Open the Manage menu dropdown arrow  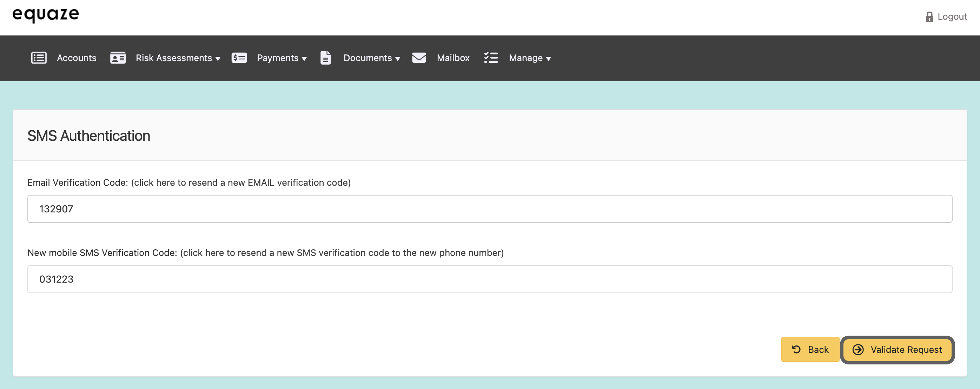549,59
